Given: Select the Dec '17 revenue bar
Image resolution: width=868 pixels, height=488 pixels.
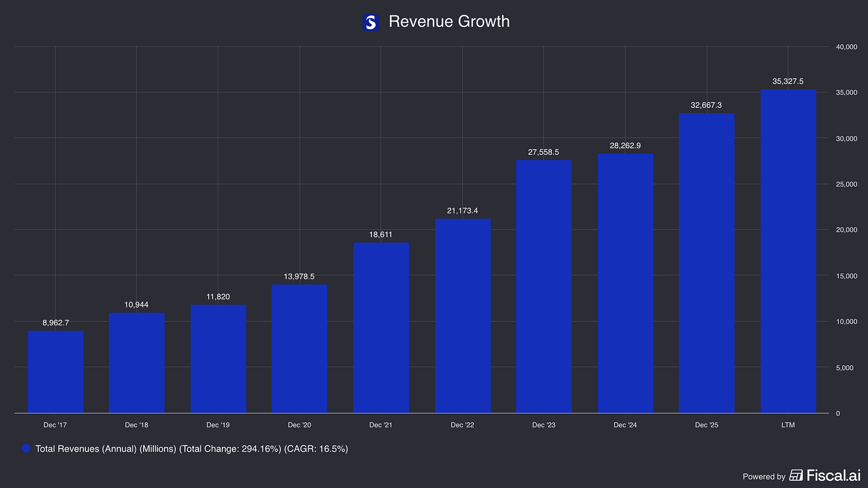Looking at the screenshot, I should [x=55, y=372].
